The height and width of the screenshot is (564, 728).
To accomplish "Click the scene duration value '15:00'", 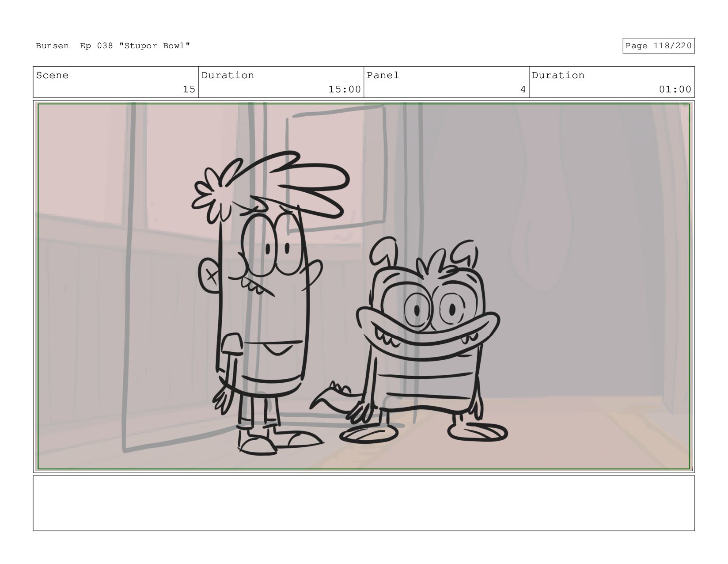I will 345,89.
